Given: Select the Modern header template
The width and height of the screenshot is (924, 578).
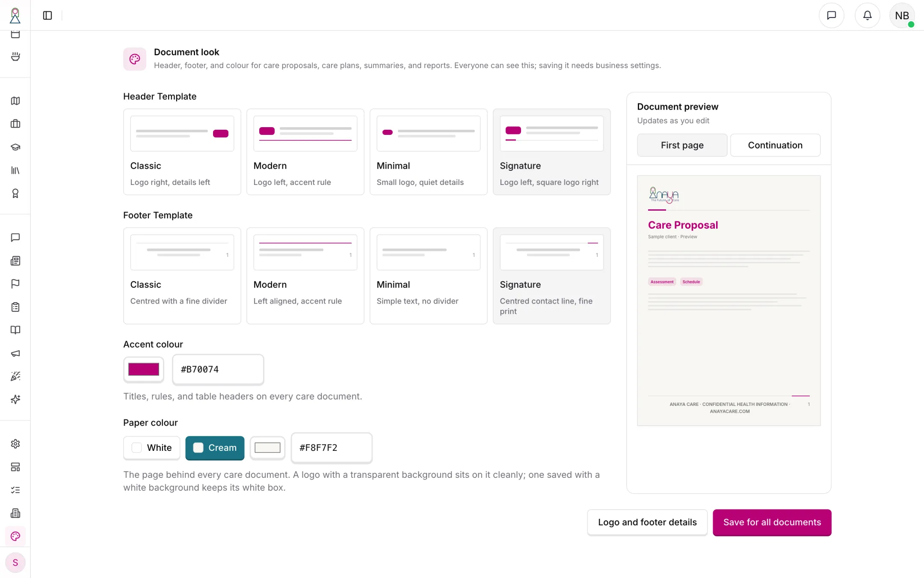Looking at the screenshot, I should (305, 152).
